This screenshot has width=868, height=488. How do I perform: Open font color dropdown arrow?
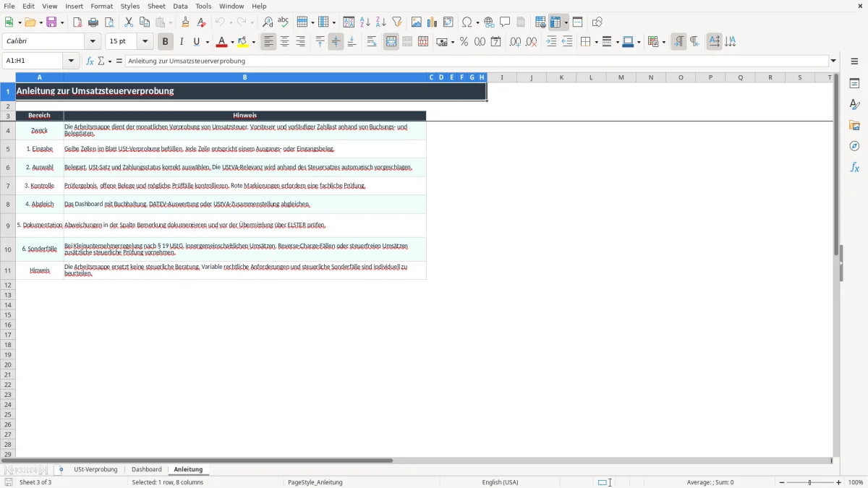click(x=231, y=42)
